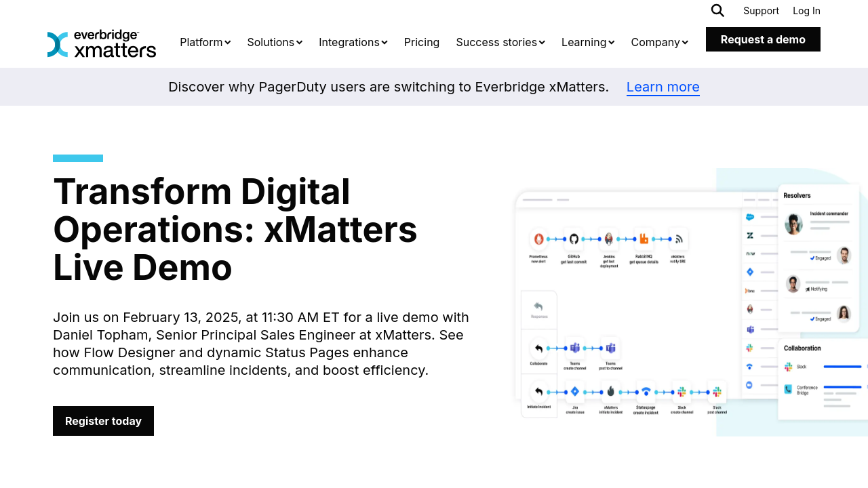The width and height of the screenshot is (868, 488).
Task: Click the Statuspage create incident icon
Action: coord(646,391)
